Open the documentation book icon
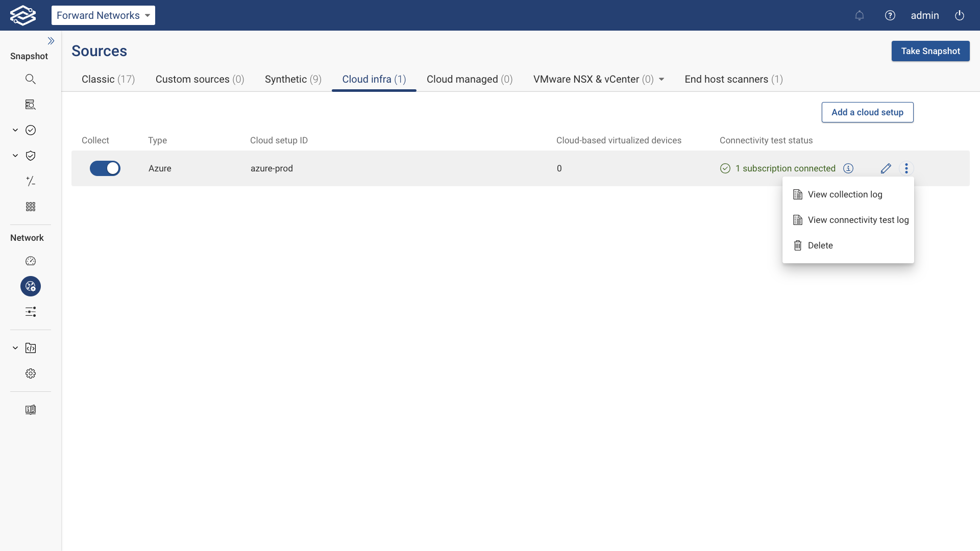The height and width of the screenshot is (551, 980). click(x=31, y=409)
